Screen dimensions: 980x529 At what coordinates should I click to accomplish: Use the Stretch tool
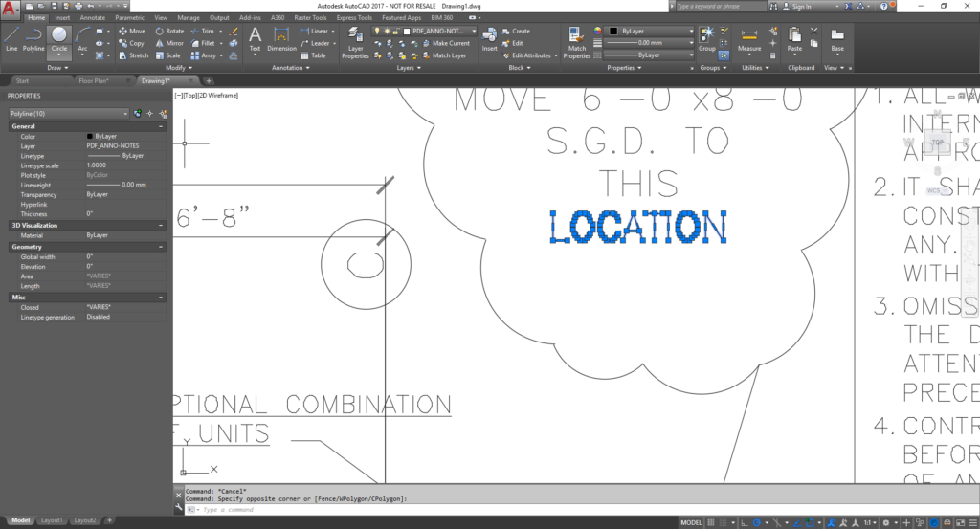134,55
